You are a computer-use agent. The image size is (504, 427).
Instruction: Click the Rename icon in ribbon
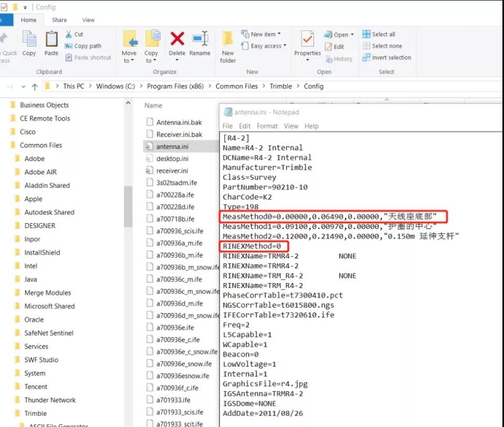[199, 40]
